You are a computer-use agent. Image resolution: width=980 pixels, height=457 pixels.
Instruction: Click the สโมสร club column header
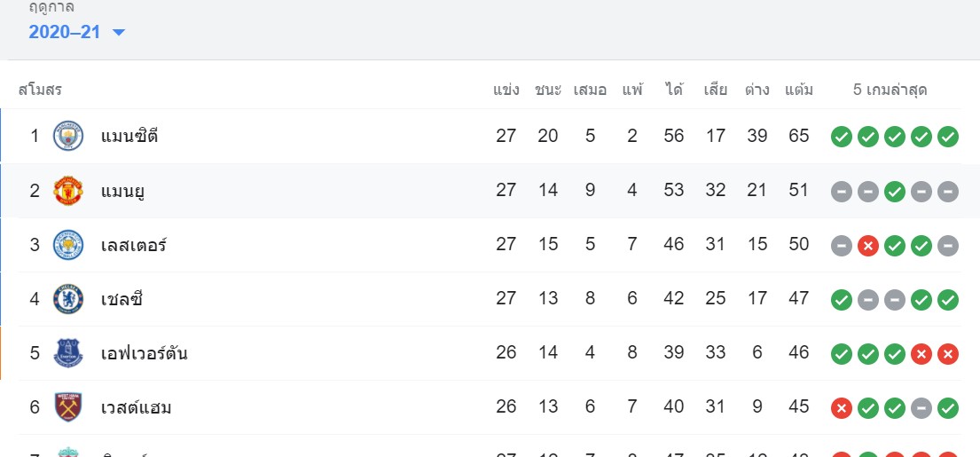tap(40, 90)
